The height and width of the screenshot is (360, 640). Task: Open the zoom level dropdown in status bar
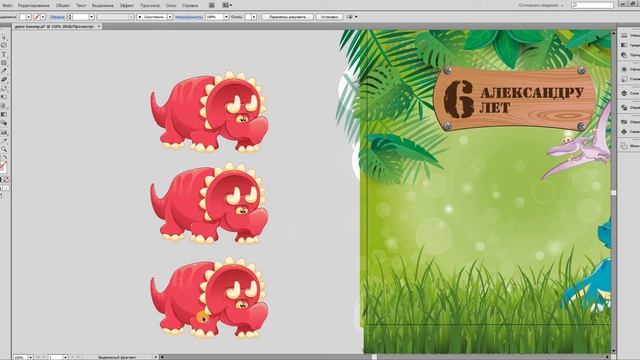pos(31,357)
